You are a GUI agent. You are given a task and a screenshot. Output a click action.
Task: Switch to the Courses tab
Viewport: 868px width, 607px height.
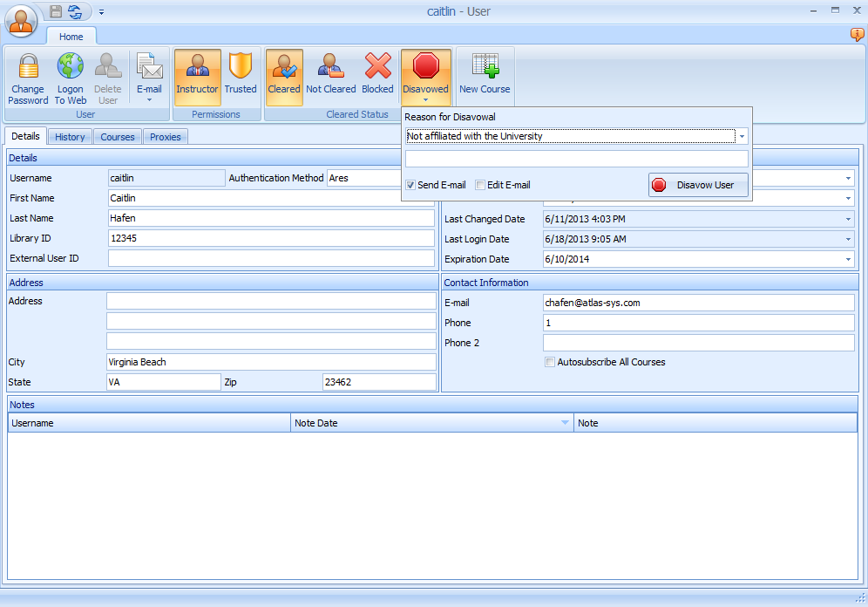pos(118,136)
